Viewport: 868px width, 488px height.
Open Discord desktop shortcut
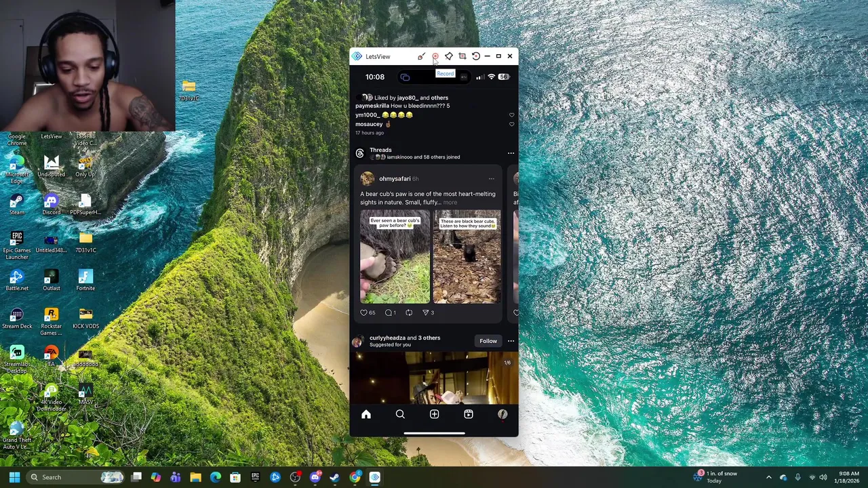pyautogui.click(x=51, y=204)
